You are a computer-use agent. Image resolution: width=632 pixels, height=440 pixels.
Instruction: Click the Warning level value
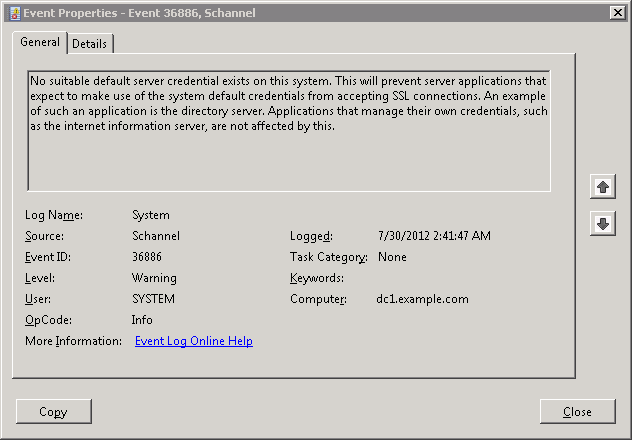coord(154,278)
